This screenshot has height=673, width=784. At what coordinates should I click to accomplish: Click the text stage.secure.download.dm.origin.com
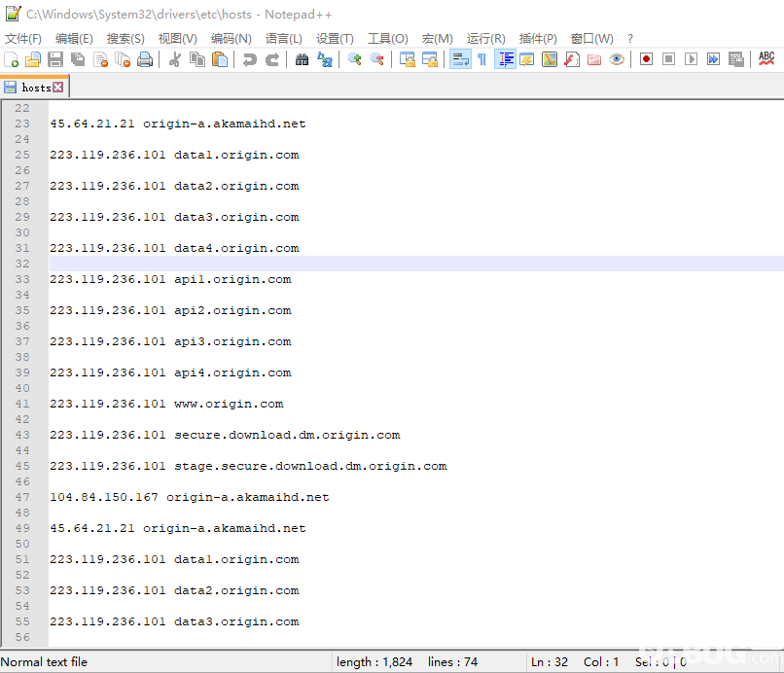(x=310, y=466)
